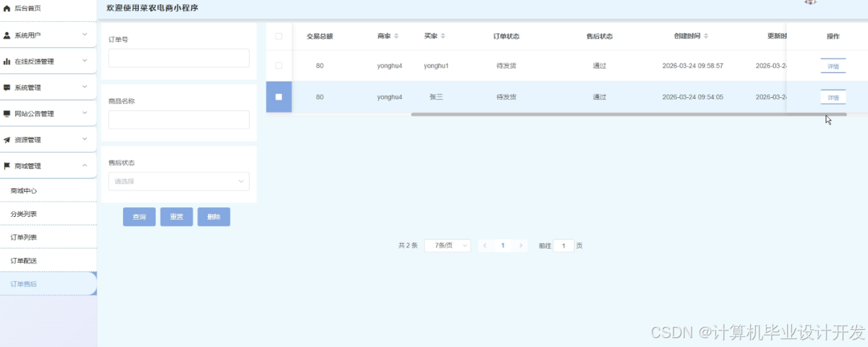The image size is (868, 347).
Task: Collapse the 商城管理 menu chevron
Action: coord(85,166)
